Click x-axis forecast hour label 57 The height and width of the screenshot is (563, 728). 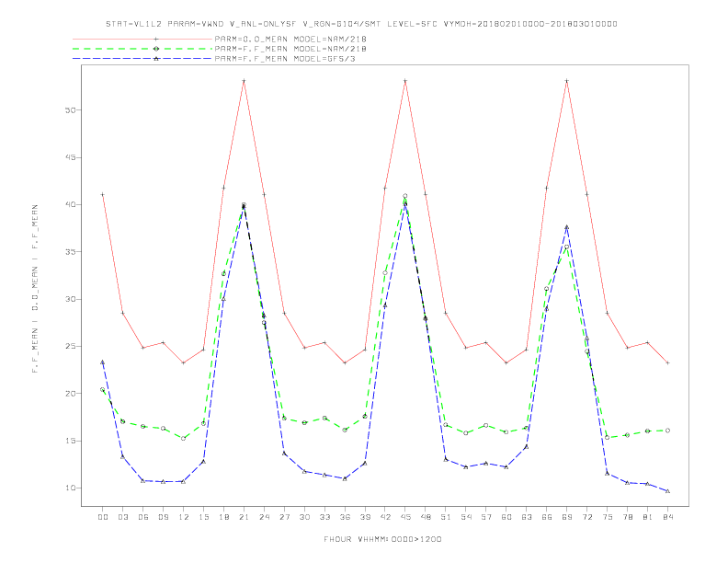[486, 517]
